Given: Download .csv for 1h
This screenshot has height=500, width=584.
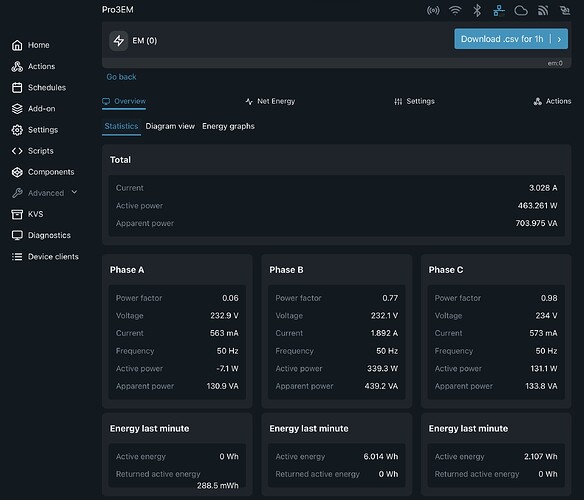Looking at the screenshot, I should coord(502,39).
